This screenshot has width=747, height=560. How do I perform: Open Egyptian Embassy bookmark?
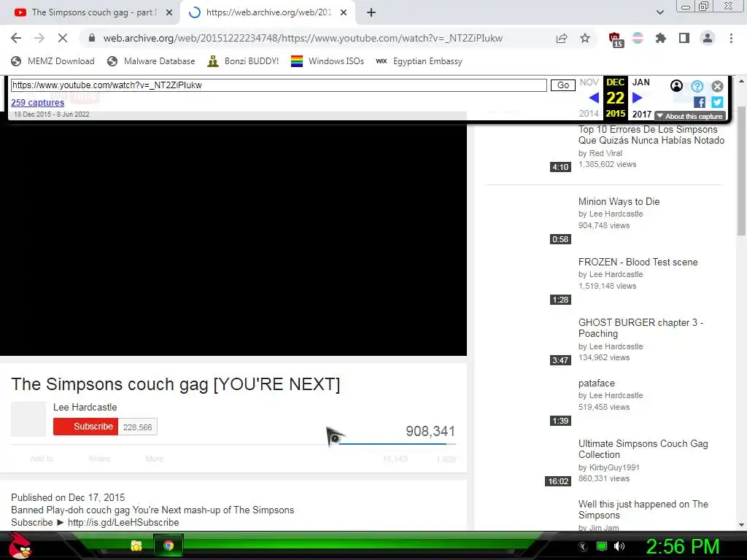point(419,61)
